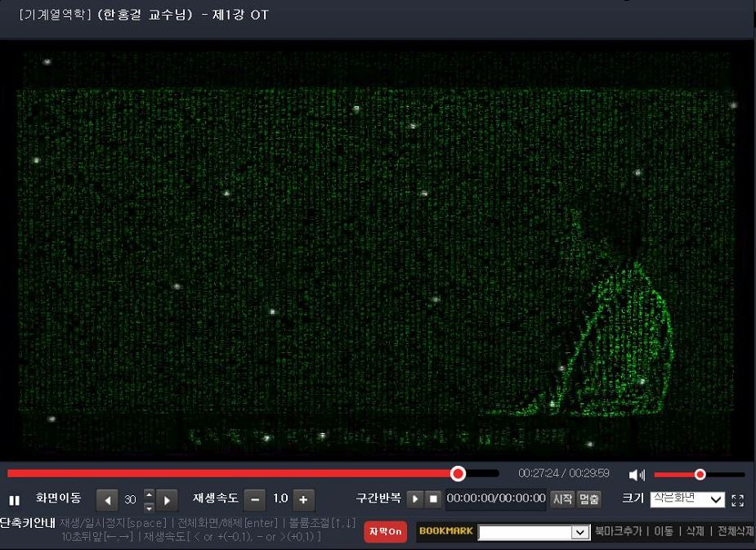756x550 pixels.
Task: Decrease the skip seconds stepper
Action: (x=149, y=508)
